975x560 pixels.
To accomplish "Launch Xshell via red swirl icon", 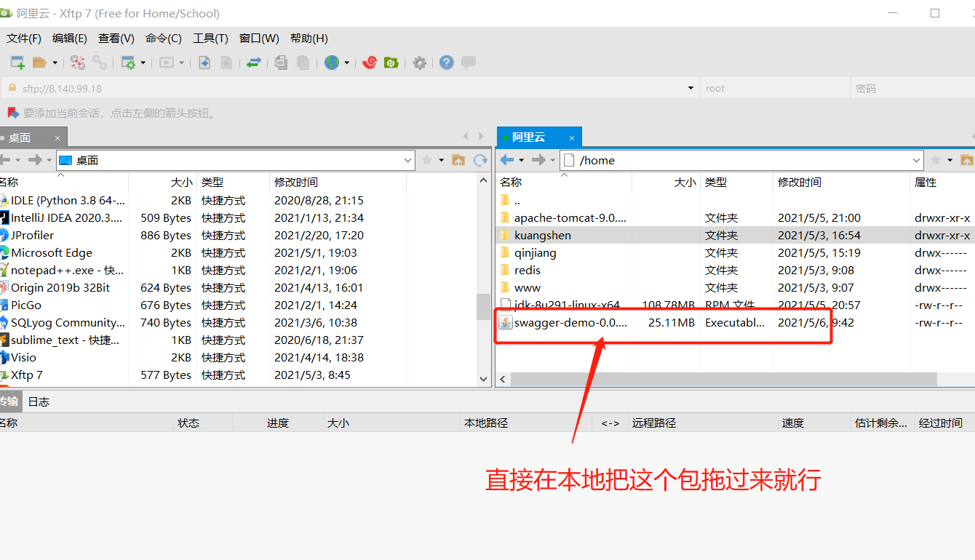I will pos(370,63).
